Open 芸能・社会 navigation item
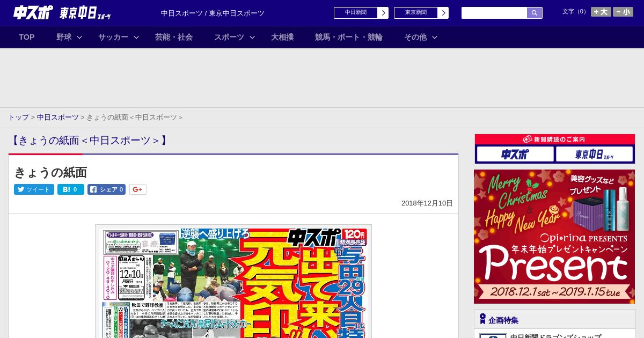The image size is (644, 338). (x=174, y=37)
